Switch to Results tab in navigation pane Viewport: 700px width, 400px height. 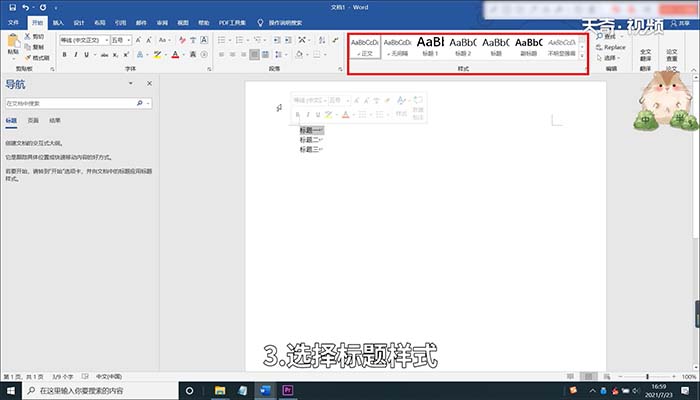pyautogui.click(x=54, y=121)
